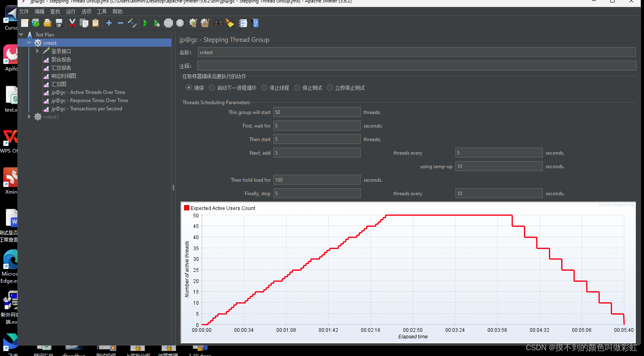This screenshot has width=644, height=356.
Task: Choose the 停止测试 radio option
Action: 297,88
